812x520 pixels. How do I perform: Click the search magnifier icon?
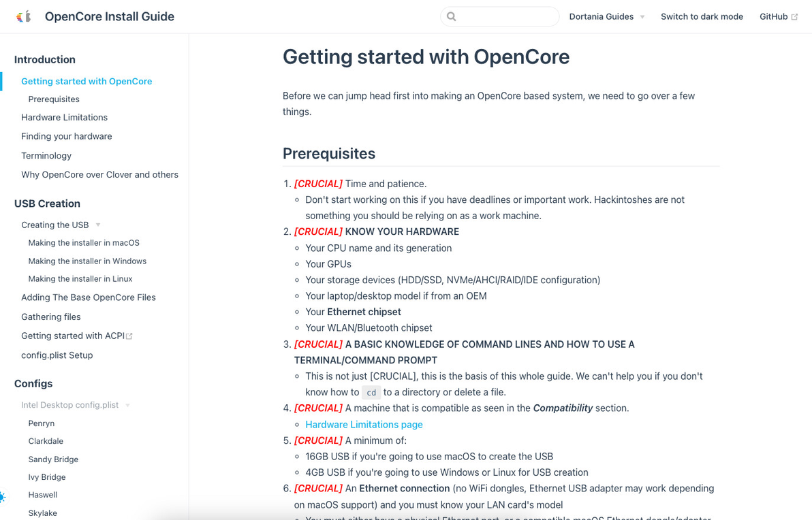[x=452, y=16]
